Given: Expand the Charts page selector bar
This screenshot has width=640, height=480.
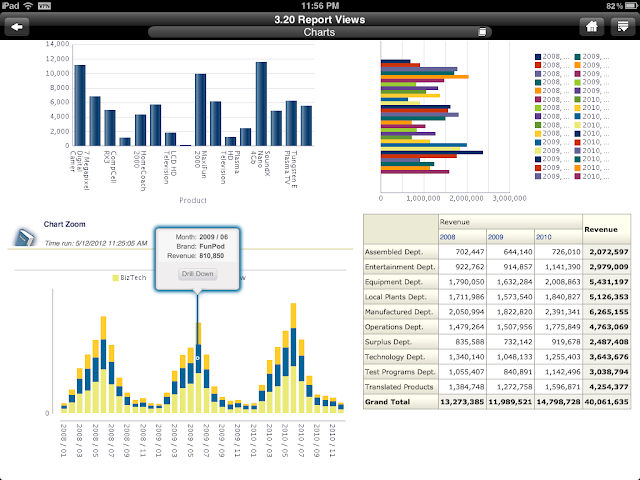Looking at the screenshot, I should point(320,32).
